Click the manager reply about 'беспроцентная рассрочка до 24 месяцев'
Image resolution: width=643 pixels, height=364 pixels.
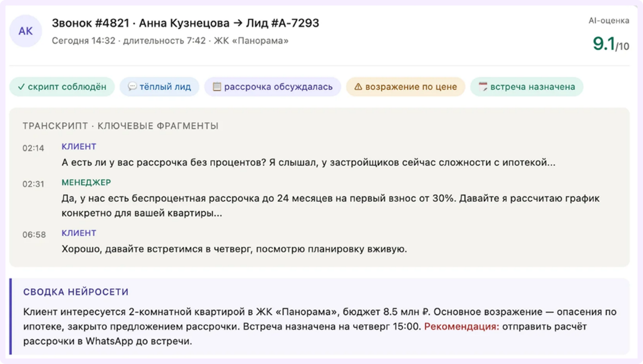(x=331, y=206)
